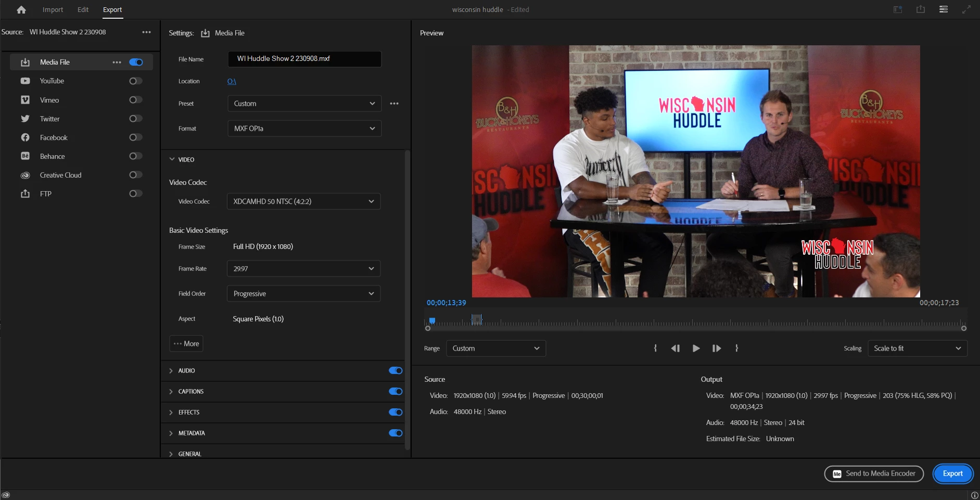The image size is (980, 500).
Task: Step forward one frame
Action: pyautogui.click(x=717, y=348)
